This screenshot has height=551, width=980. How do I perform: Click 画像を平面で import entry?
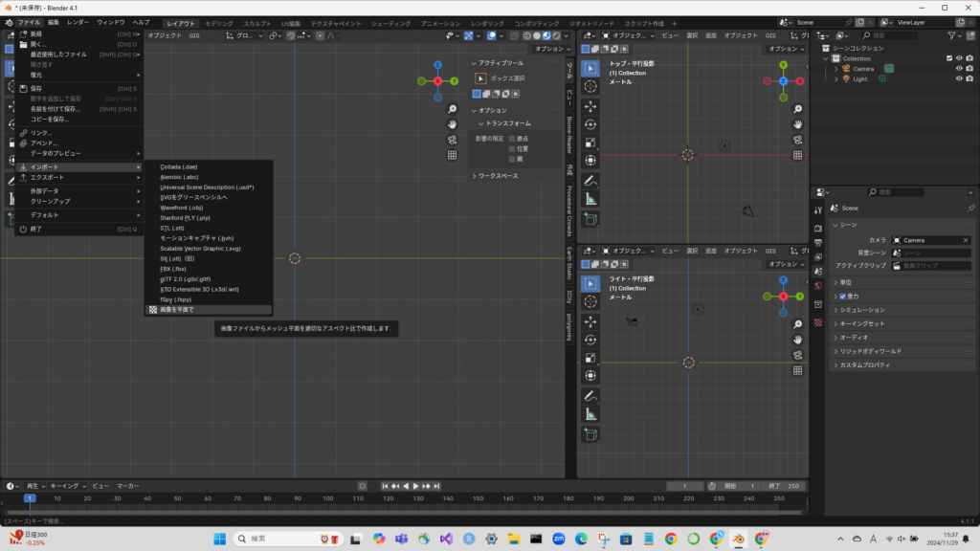click(x=178, y=310)
